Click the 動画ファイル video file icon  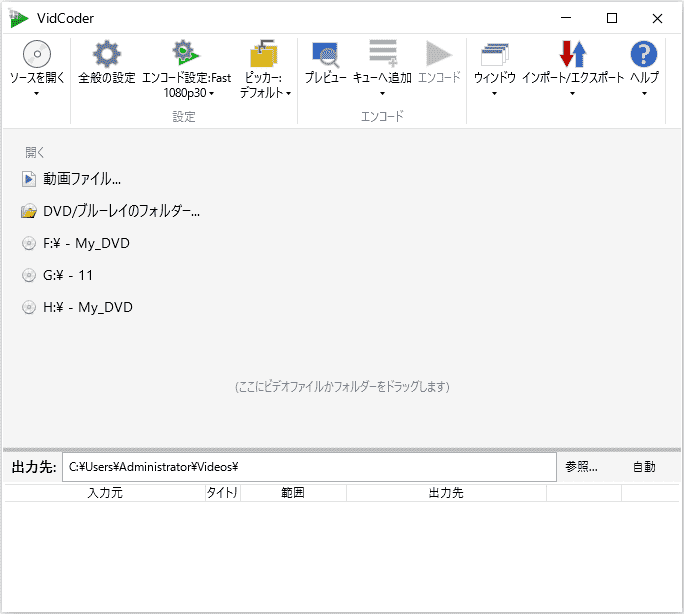click(29, 179)
